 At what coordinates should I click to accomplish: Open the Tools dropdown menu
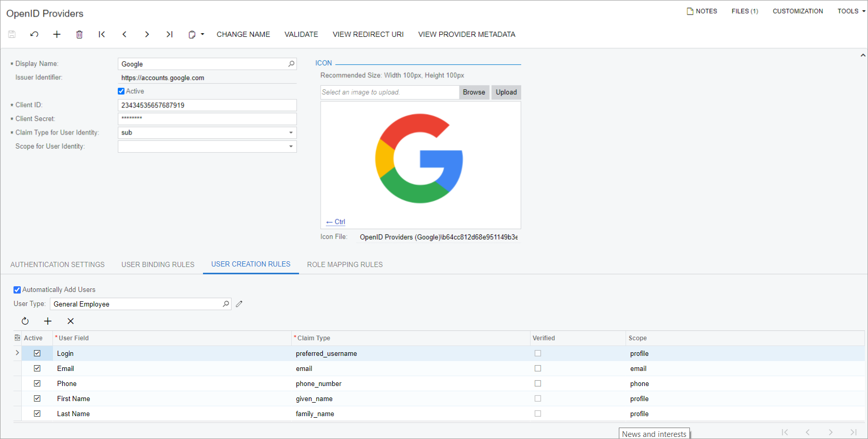coord(850,11)
